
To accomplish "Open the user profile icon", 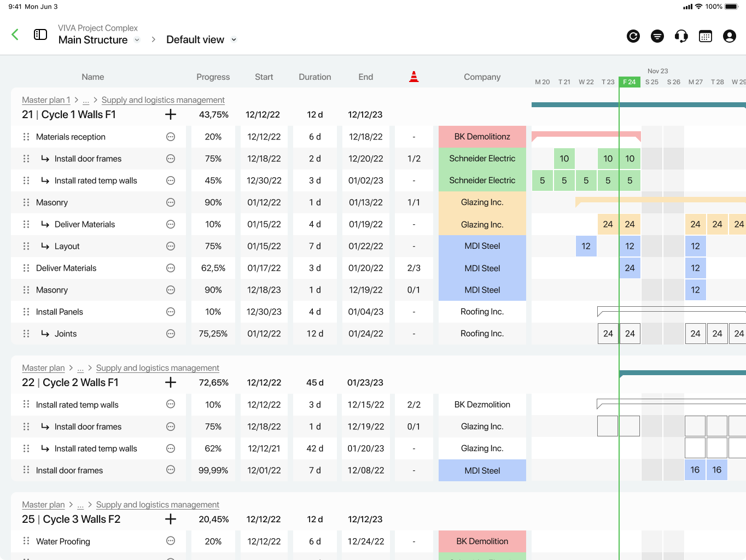I will click(x=730, y=36).
